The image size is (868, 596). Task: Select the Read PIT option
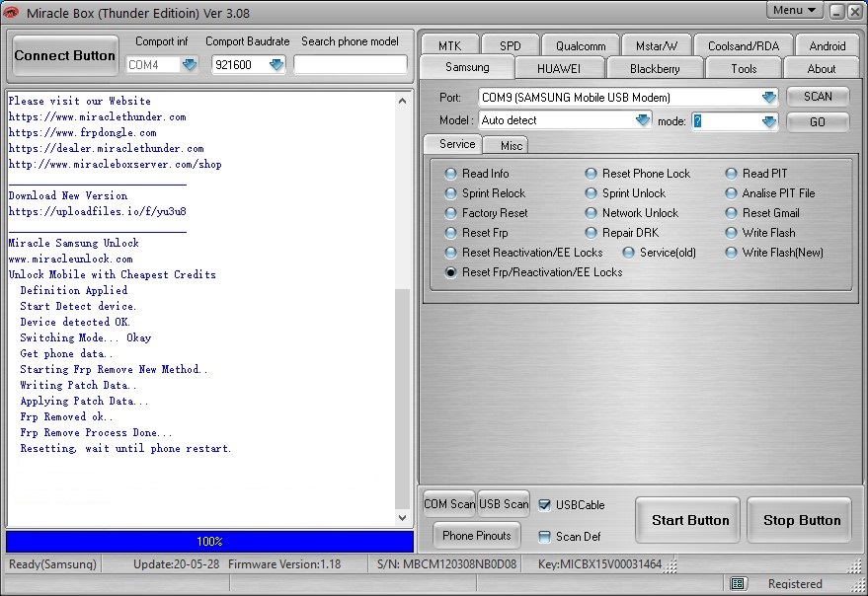point(732,174)
